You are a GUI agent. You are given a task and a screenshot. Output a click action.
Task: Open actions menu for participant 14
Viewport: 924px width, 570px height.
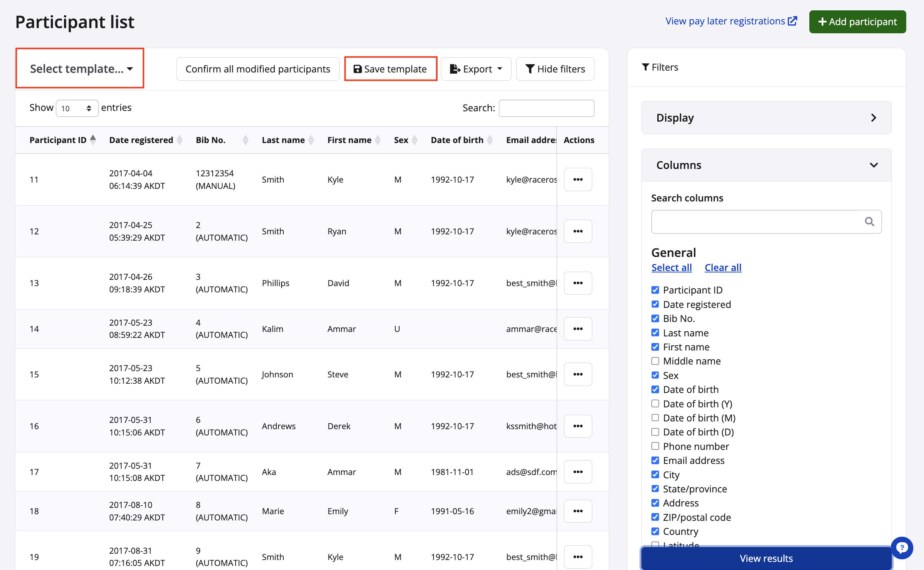[x=577, y=329]
